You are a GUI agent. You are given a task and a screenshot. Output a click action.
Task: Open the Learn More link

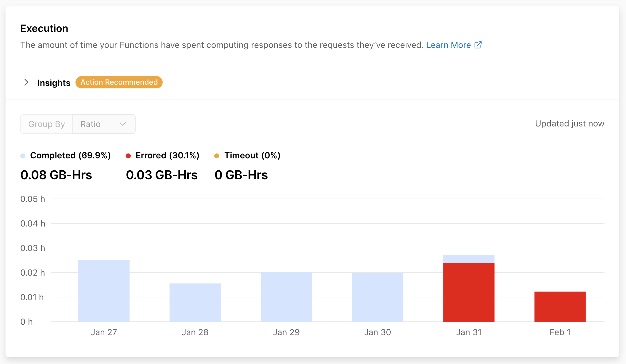448,45
